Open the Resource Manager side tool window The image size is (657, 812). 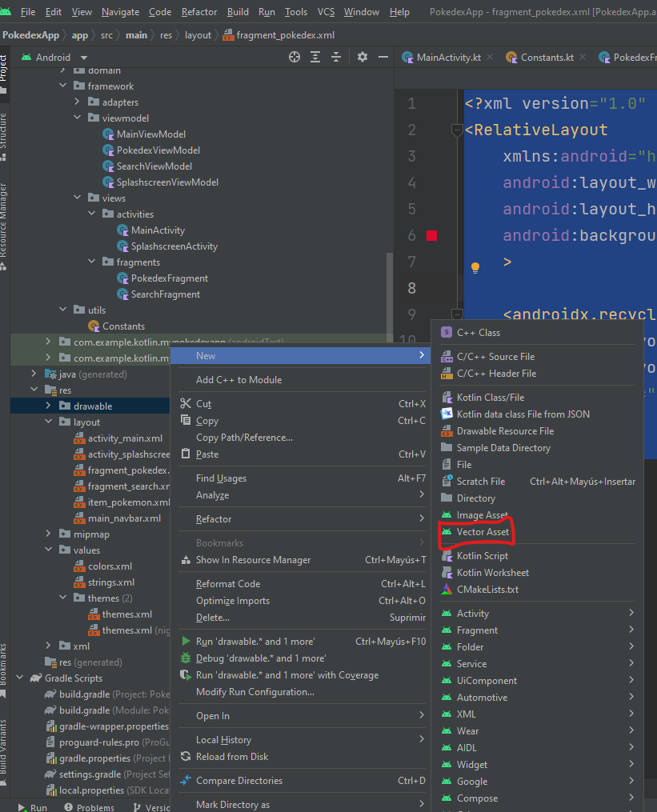(4, 220)
